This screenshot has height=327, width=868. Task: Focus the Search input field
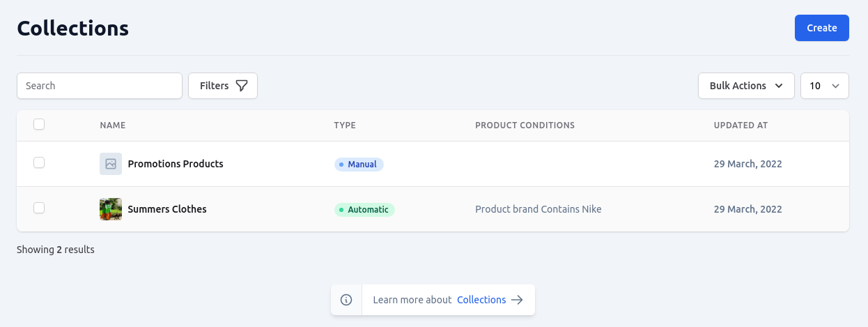[x=100, y=86]
